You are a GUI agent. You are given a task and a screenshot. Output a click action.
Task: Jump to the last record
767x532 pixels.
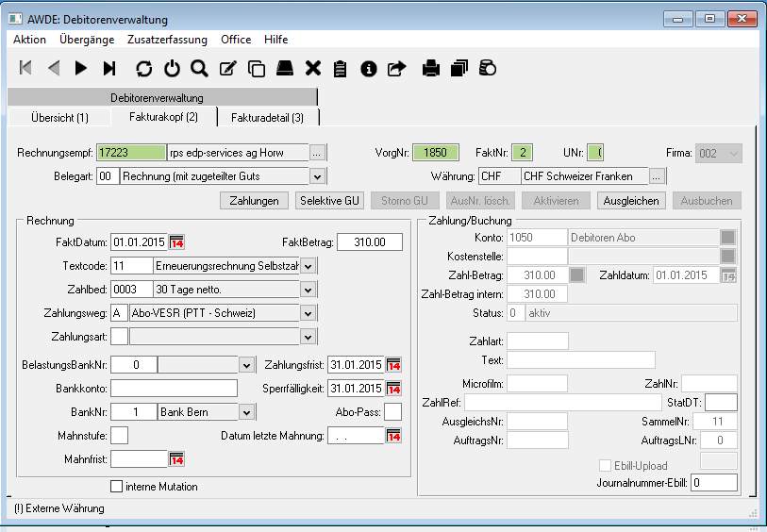(109, 68)
